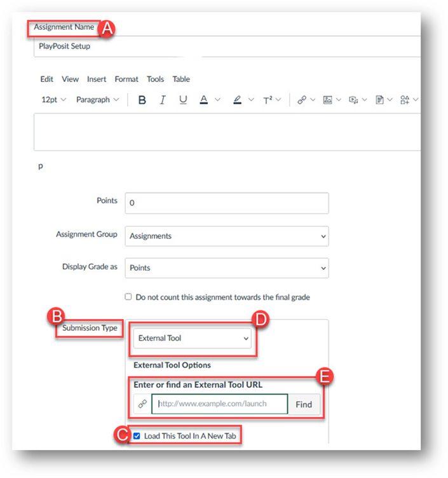Image resolution: width=448 pixels, height=478 pixels.
Task: Open the 12pt font size dropdown
Action: (x=53, y=100)
